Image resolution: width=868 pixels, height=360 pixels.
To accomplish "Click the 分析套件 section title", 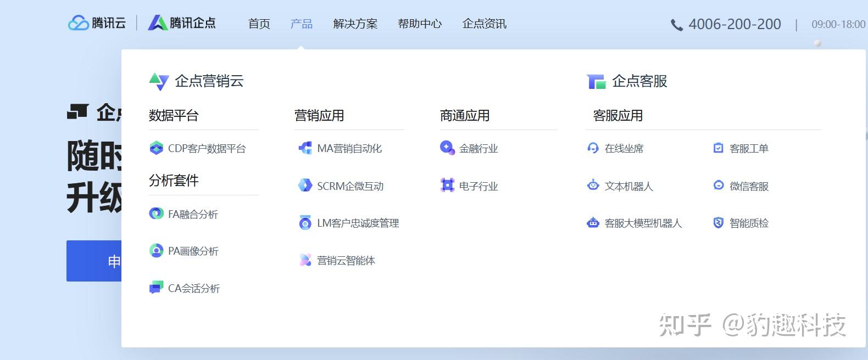I will pos(174,181).
